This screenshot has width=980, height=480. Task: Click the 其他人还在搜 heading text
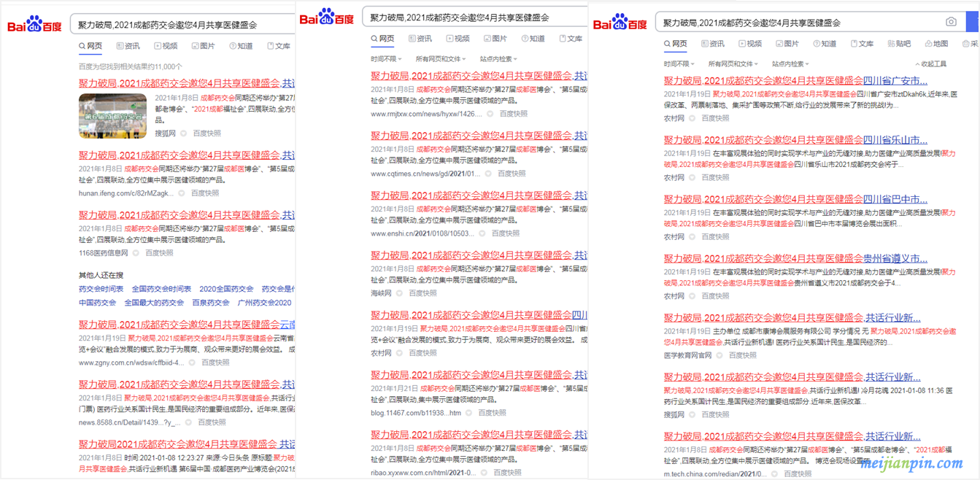(x=101, y=275)
